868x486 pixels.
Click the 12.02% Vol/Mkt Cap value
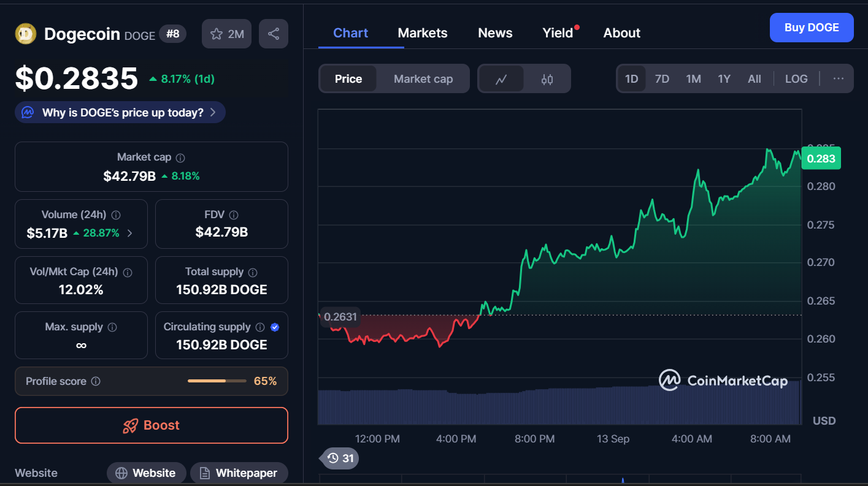81,290
